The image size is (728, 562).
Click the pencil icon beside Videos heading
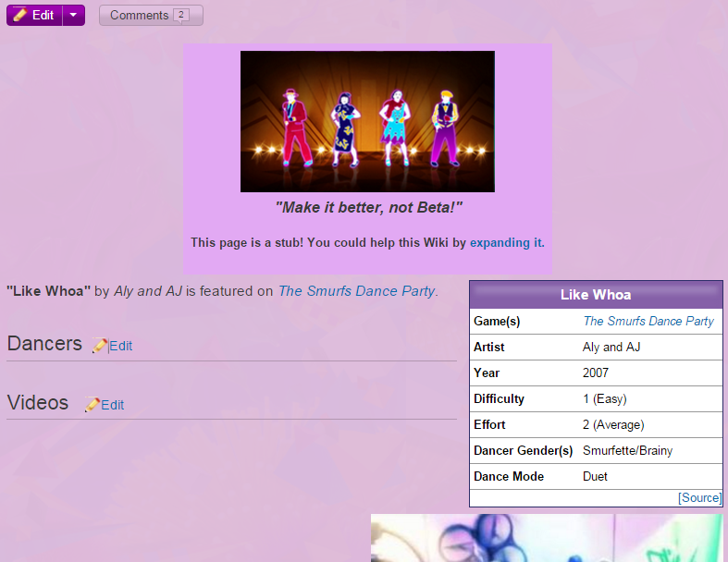tap(92, 405)
